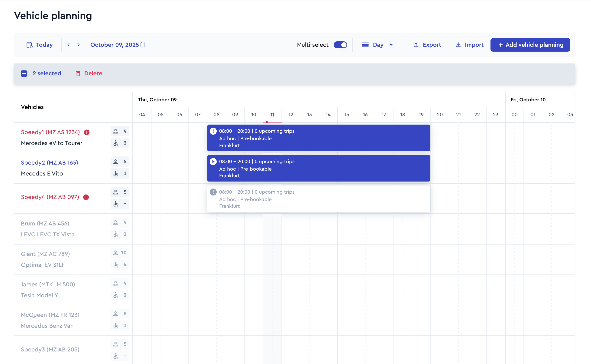
Task: Toggle the Multi-select switch off
Action: [340, 45]
